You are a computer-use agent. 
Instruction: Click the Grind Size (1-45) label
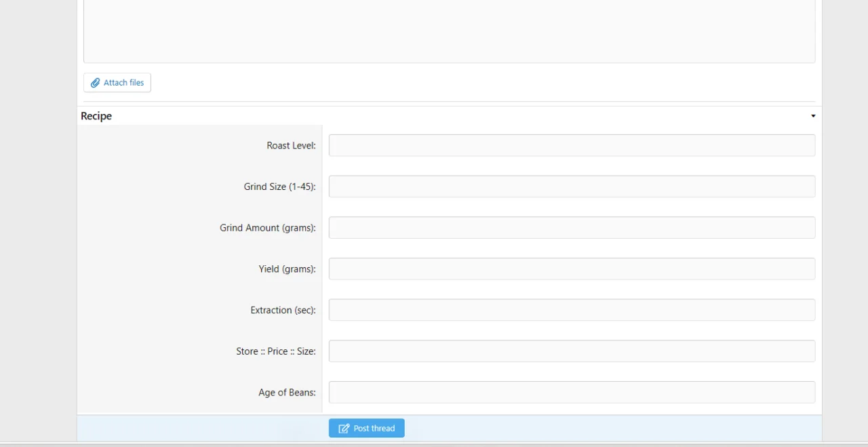pos(280,187)
